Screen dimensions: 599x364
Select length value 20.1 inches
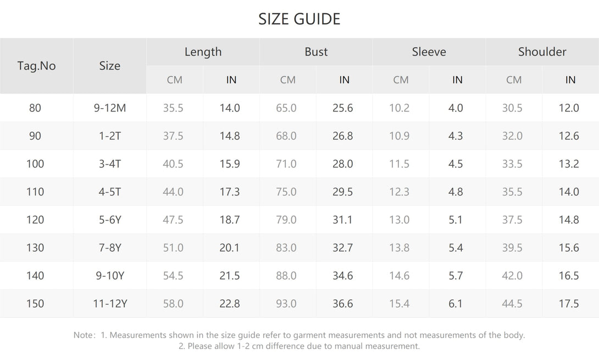click(230, 248)
